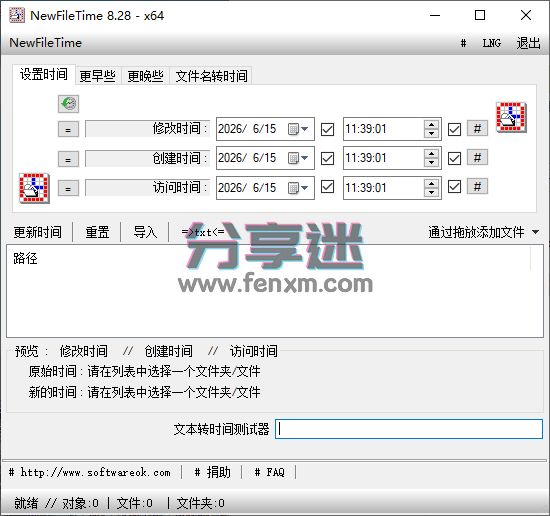Image resolution: width=550 pixels, height=516 pixels.
Task: Increase the 创建时间 time with up spinner
Action: pyautogui.click(x=431, y=154)
